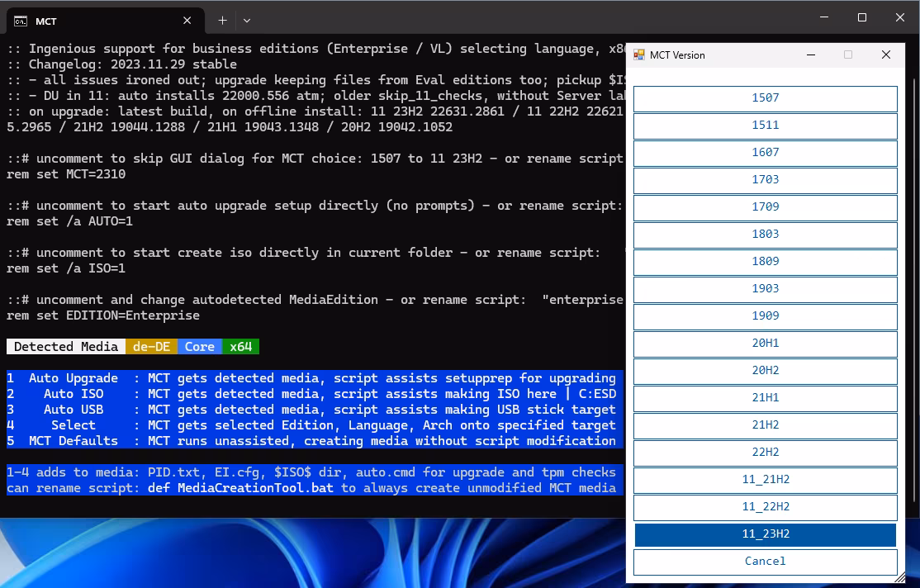Screen dimensions: 920x588
Task: Switch to the MCT terminal tab
Action: [x=106, y=21]
